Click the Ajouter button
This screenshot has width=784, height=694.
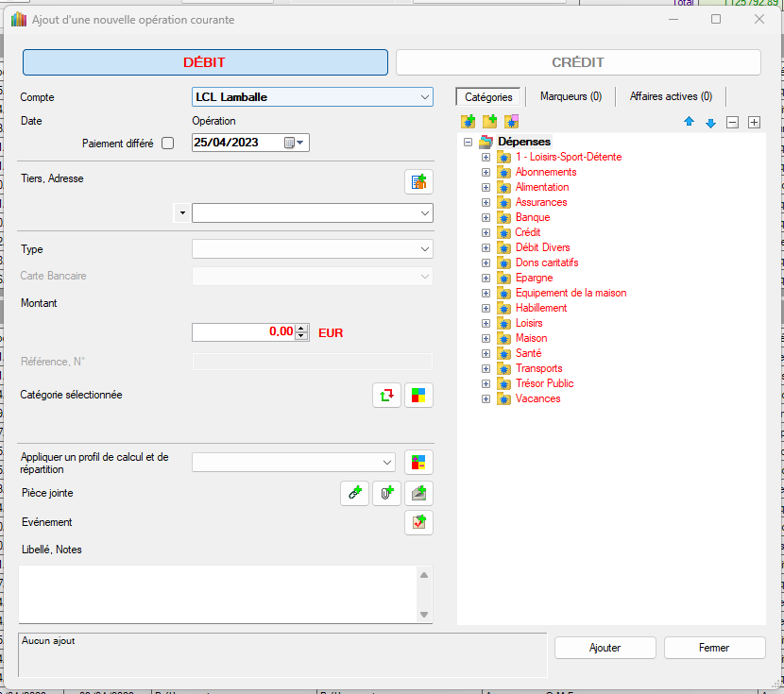click(605, 648)
